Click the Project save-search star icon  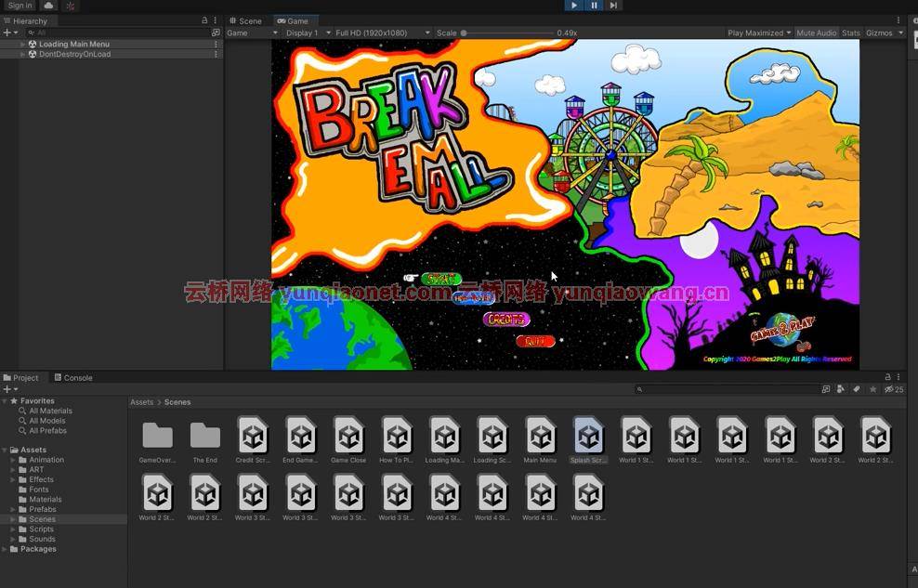point(872,389)
